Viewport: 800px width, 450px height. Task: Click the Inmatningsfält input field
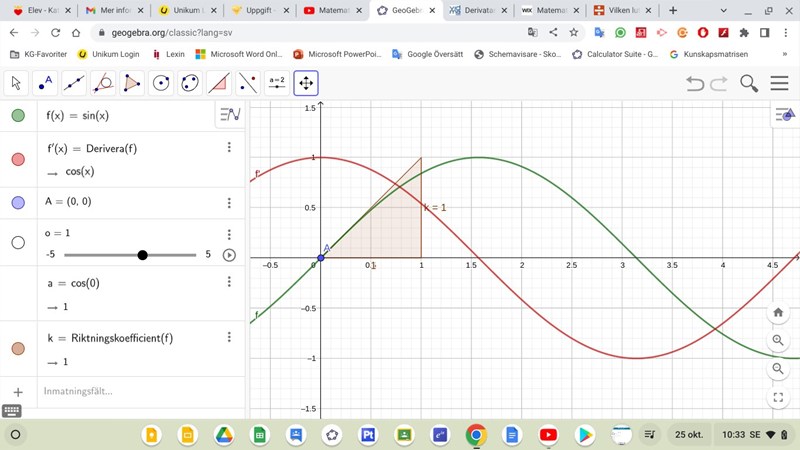click(130, 391)
